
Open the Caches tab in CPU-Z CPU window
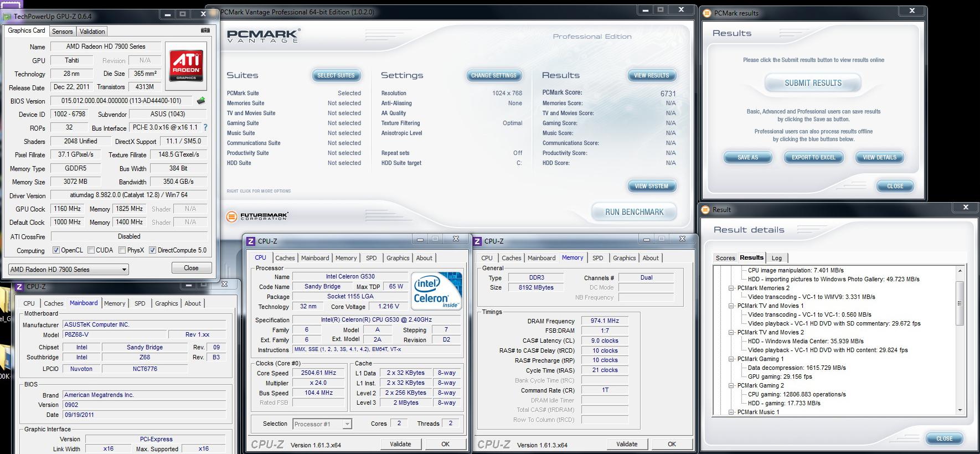pos(285,258)
